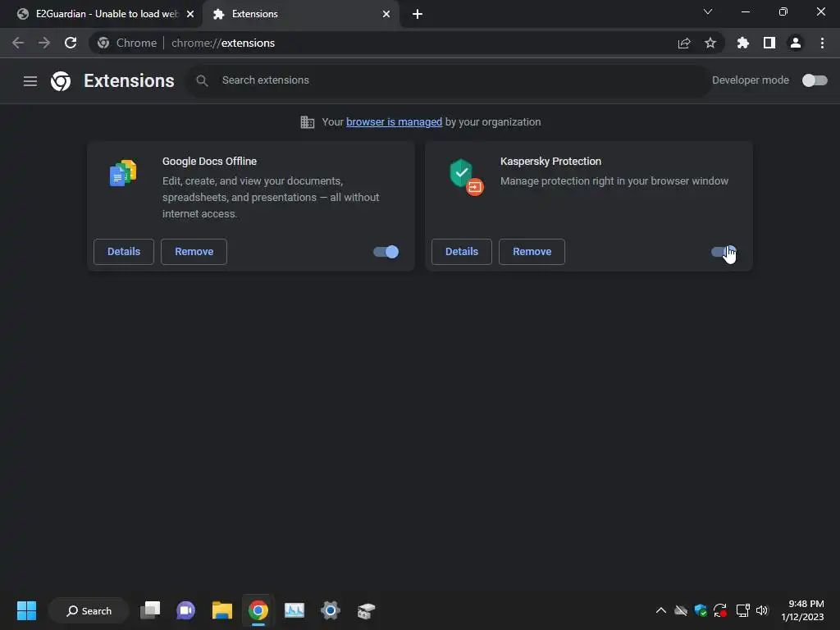The width and height of the screenshot is (840, 630).
Task: Disable Kaspersky Protection extension toggle
Action: [x=724, y=252]
